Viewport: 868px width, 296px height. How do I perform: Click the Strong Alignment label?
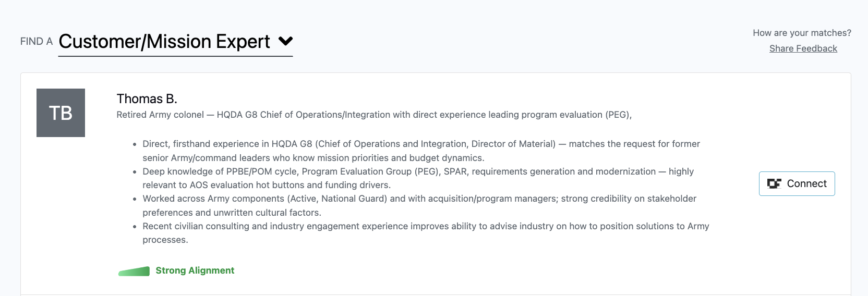point(195,270)
